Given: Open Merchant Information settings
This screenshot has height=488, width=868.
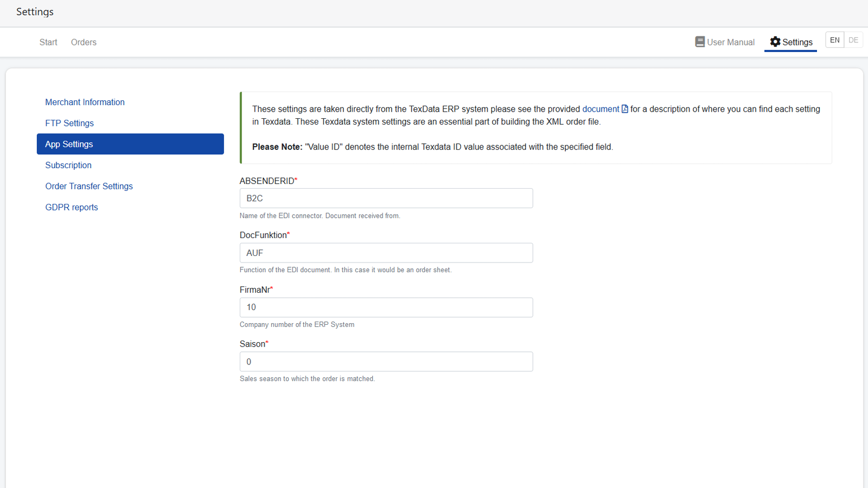Looking at the screenshot, I should (x=85, y=102).
